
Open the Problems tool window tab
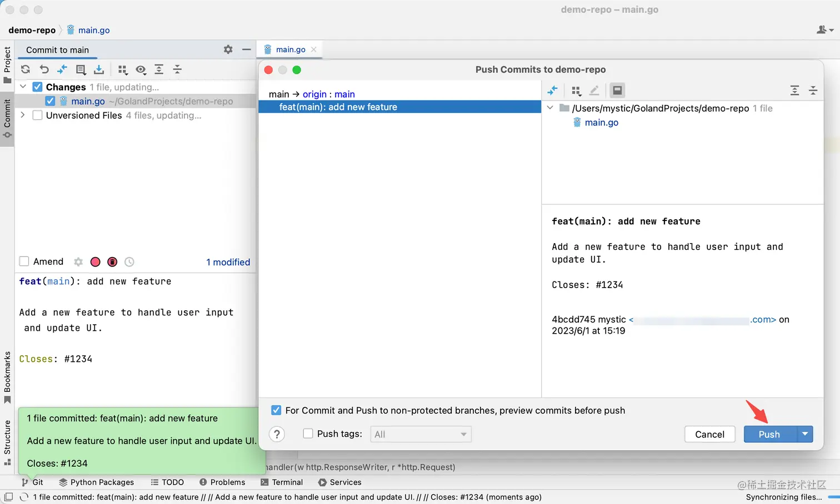tap(222, 482)
